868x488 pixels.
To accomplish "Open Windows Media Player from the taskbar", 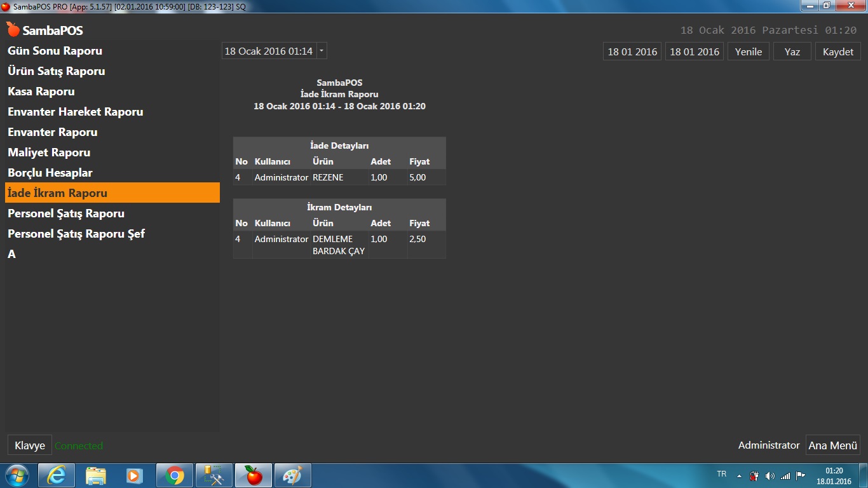I will coord(135,475).
